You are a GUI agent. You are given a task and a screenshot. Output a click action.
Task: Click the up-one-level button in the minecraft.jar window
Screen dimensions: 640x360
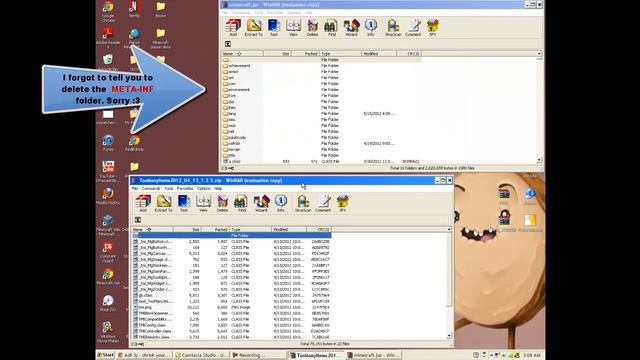[x=228, y=44]
